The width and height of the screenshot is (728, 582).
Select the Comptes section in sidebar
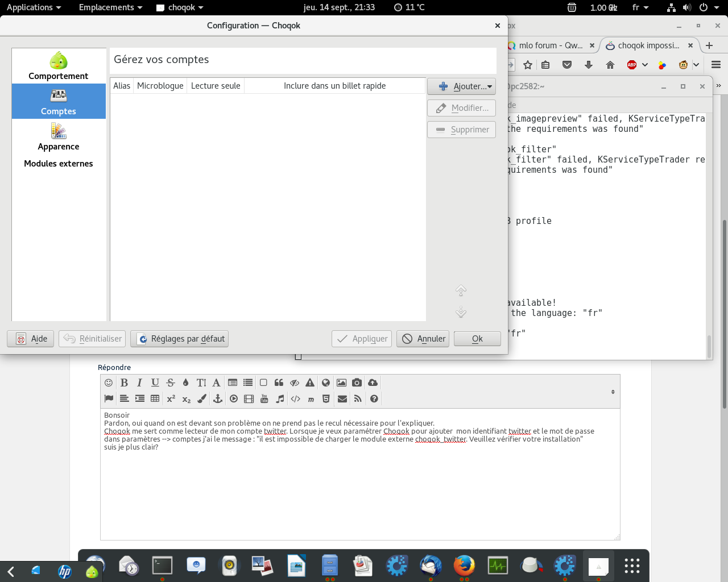pyautogui.click(x=59, y=101)
